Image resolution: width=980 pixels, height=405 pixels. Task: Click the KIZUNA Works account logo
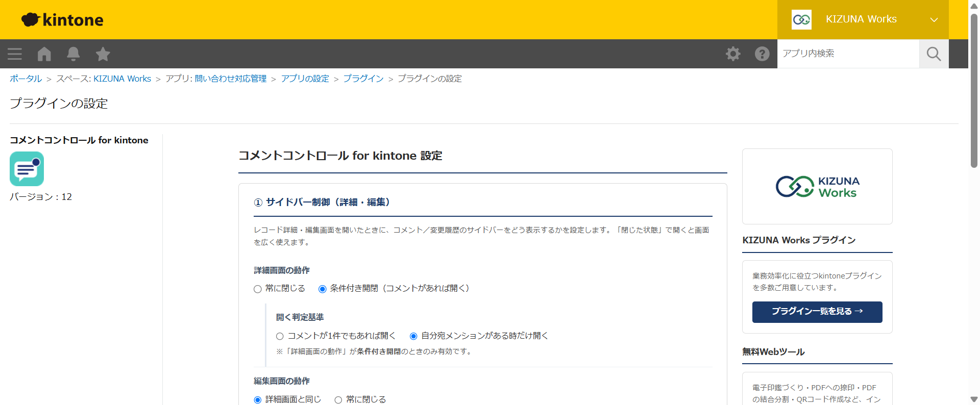point(801,19)
